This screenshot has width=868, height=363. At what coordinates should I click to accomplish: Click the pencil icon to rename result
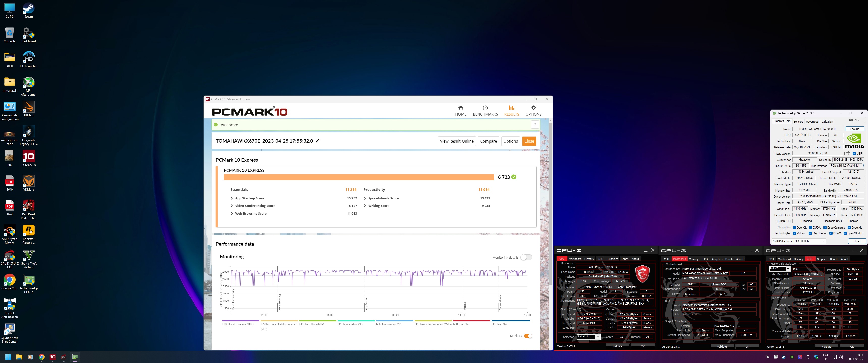pos(317,141)
